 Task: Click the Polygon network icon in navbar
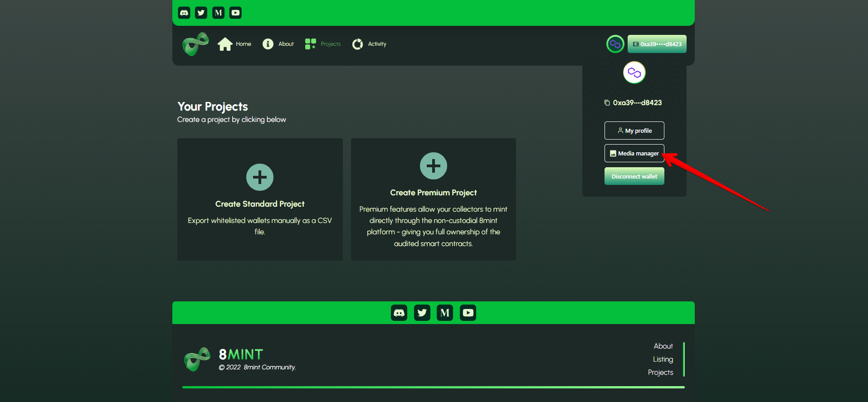click(x=615, y=44)
